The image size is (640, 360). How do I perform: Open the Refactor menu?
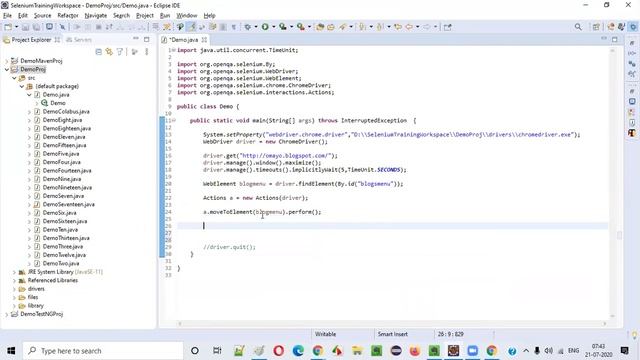[x=68, y=16]
